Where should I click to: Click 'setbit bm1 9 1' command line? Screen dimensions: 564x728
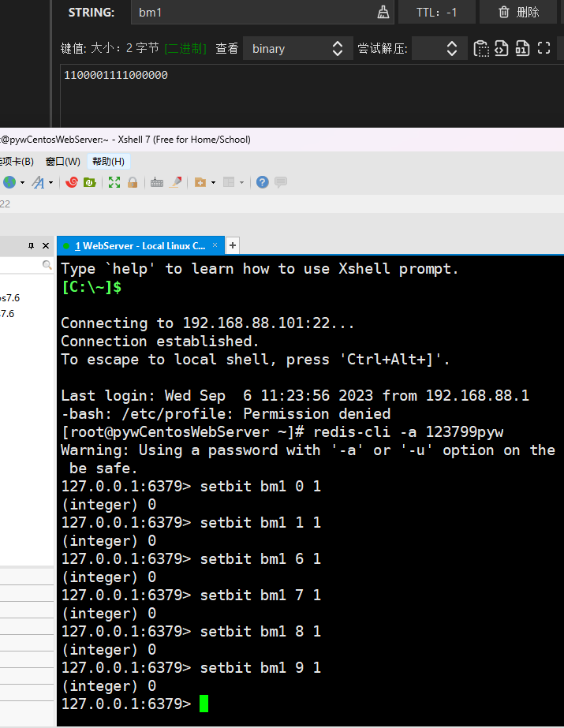pos(260,667)
